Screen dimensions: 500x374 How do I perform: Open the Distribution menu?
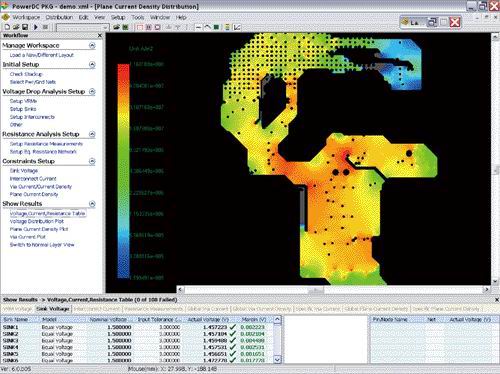pyautogui.click(x=59, y=17)
